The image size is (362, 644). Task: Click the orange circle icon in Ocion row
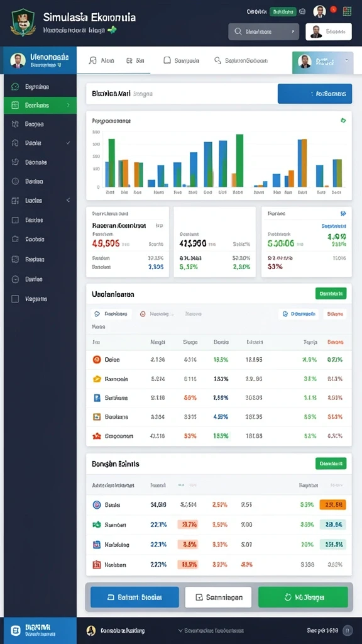(x=97, y=360)
